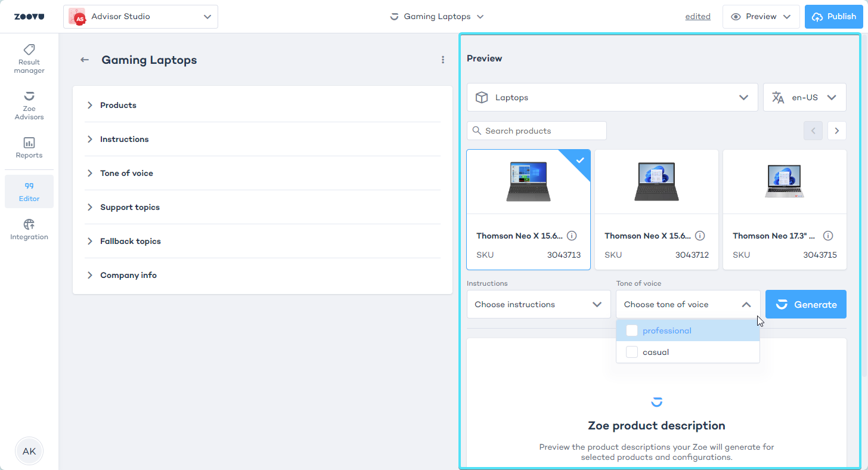Click the AK user avatar
The image size is (868, 470).
[29, 451]
